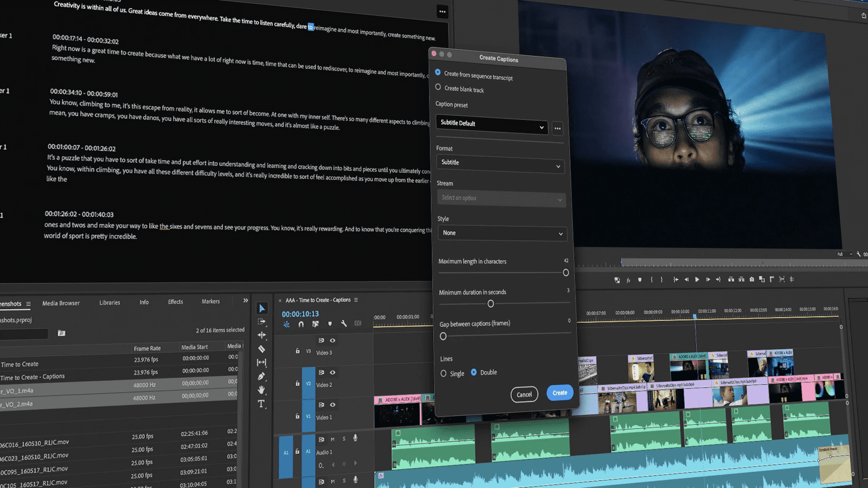Open the Caption preset Subtitle Default dropdown
868x488 pixels.
click(492, 125)
